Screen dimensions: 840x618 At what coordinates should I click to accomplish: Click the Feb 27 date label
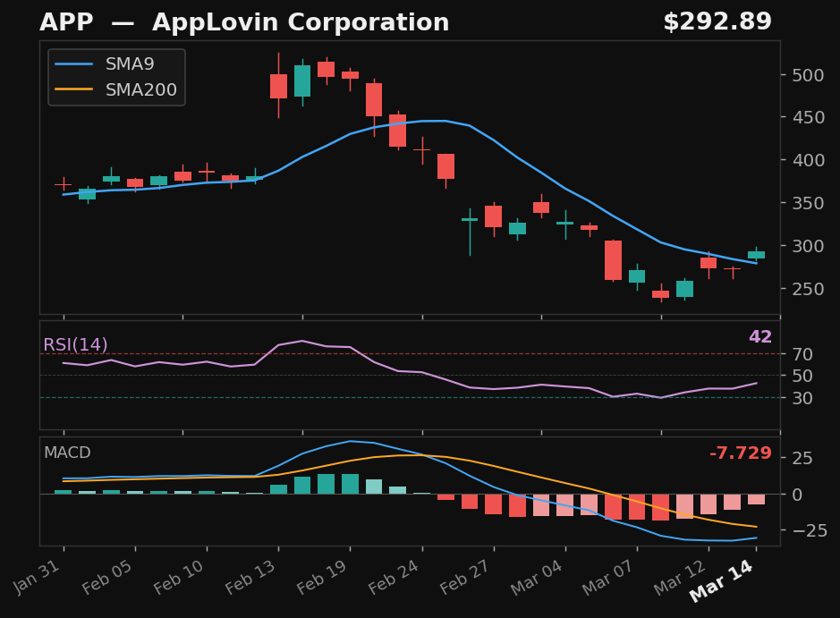(x=465, y=577)
